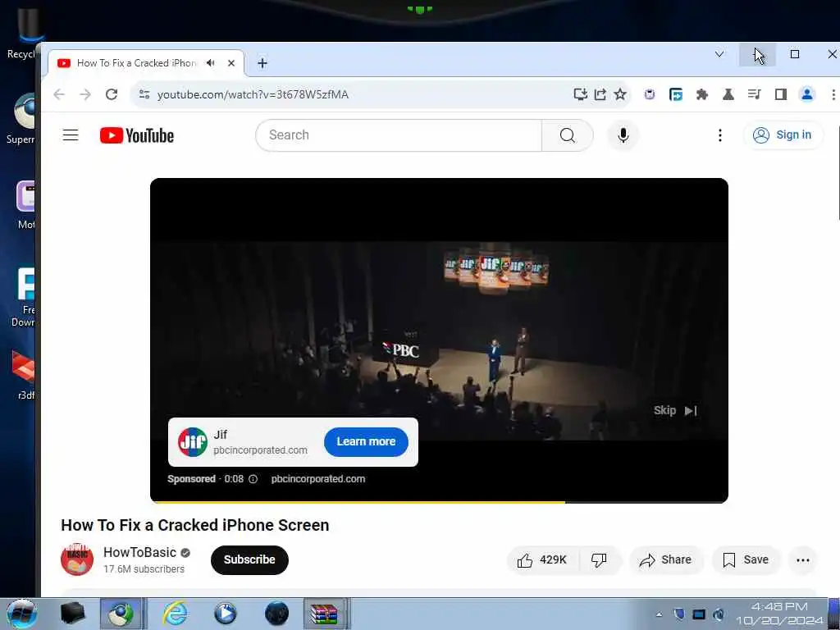Open the YouTube guide hamburger menu
Image resolution: width=840 pixels, height=630 pixels.
(x=71, y=135)
